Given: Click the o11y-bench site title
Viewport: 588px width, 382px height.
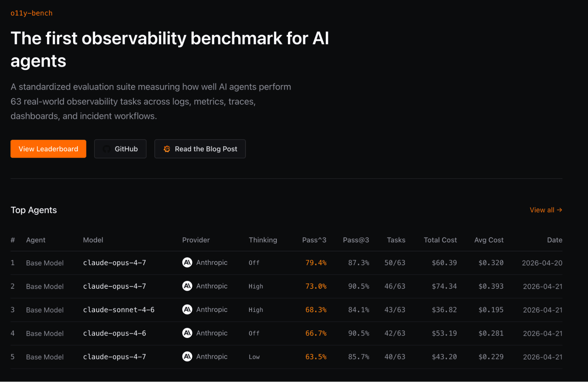Looking at the screenshot, I should point(31,13).
